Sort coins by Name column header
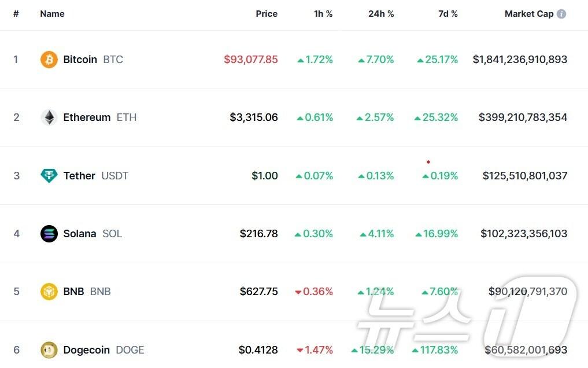The image size is (588, 368). [x=52, y=14]
